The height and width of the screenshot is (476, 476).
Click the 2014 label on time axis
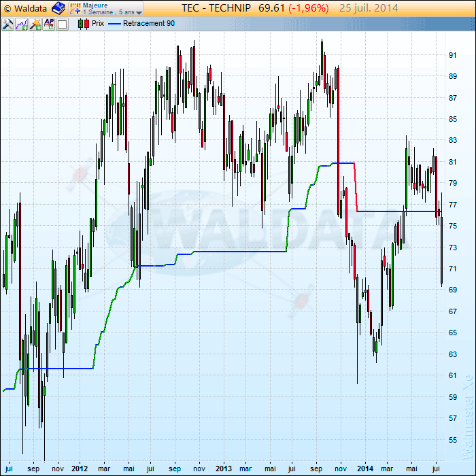(x=365, y=469)
